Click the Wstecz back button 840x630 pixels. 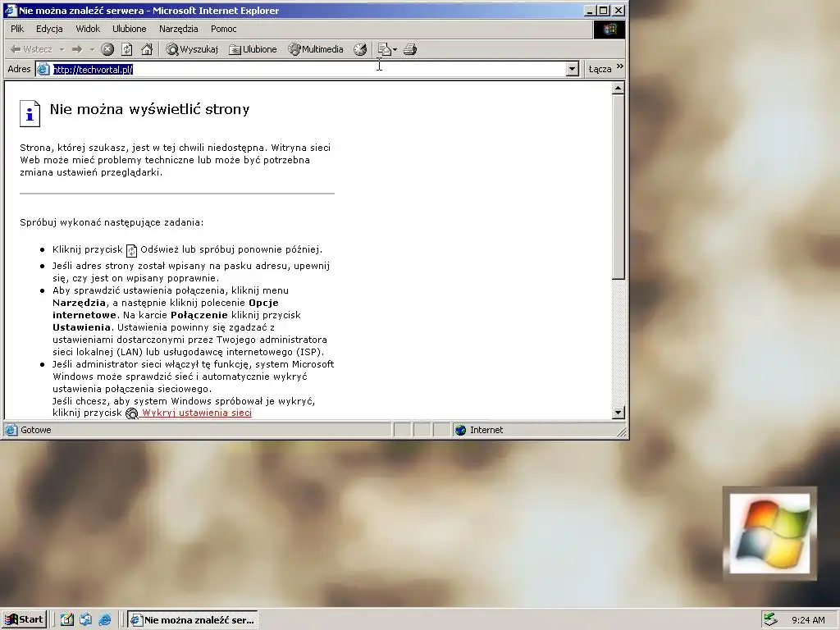click(x=31, y=49)
